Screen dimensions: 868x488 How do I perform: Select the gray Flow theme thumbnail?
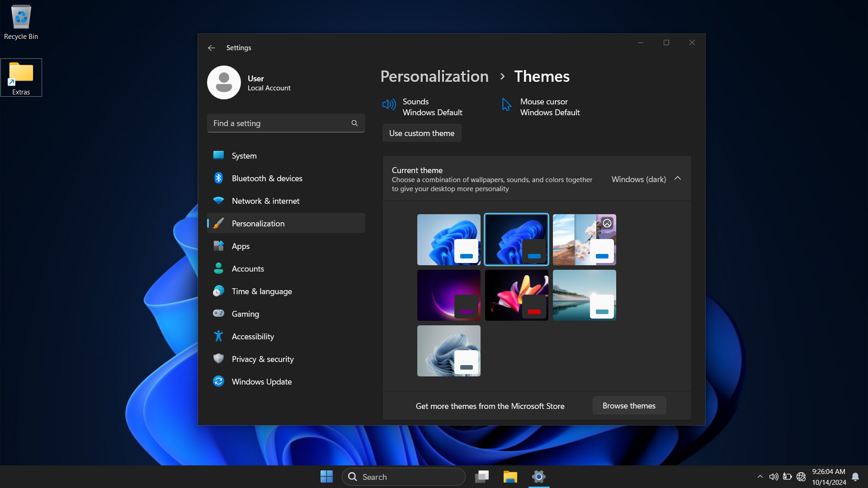click(x=448, y=351)
